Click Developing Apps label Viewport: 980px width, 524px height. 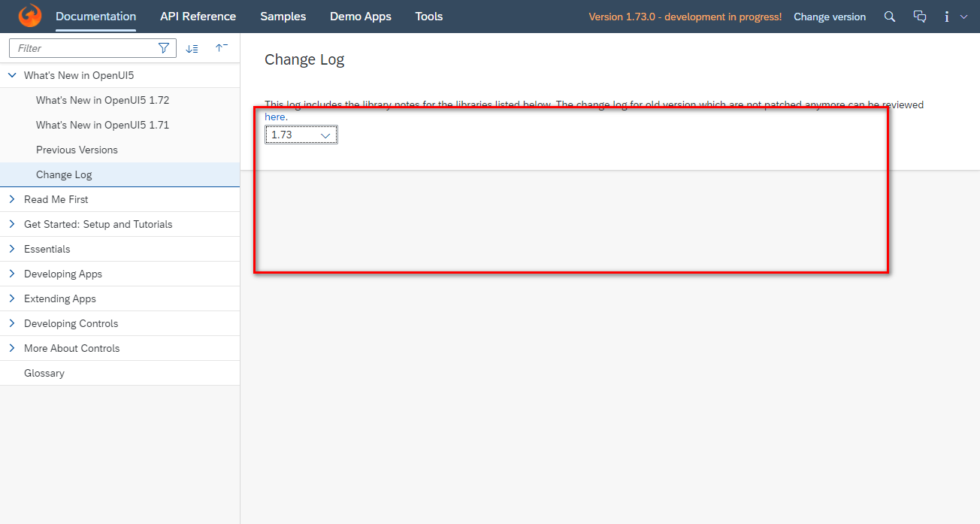pyautogui.click(x=63, y=274)
